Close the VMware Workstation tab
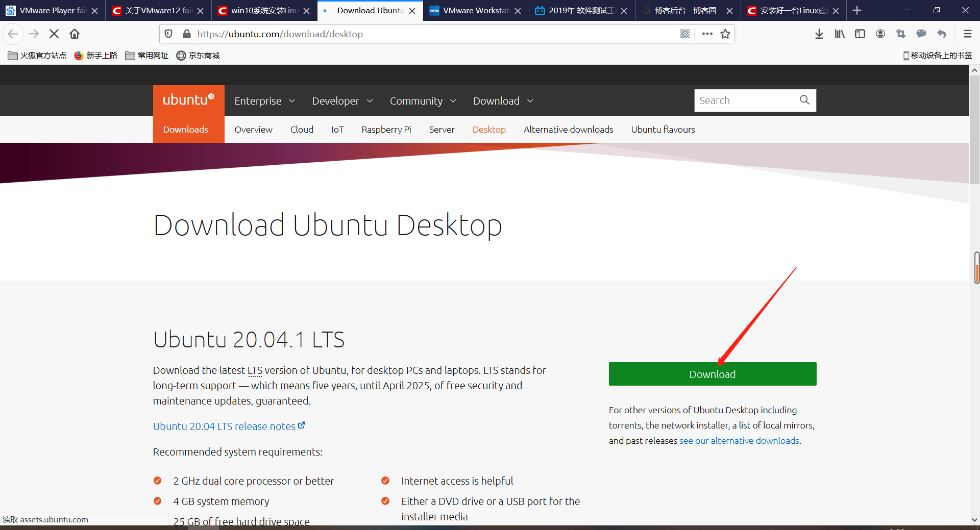Screen dimensions: 980x530 (x=518, y=11)
